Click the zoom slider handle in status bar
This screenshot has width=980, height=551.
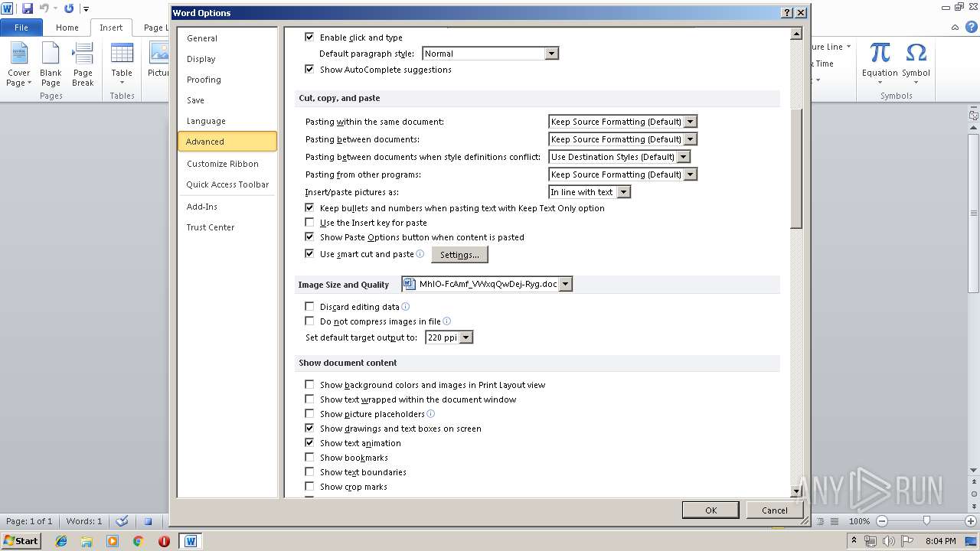(x=926, y=521)
